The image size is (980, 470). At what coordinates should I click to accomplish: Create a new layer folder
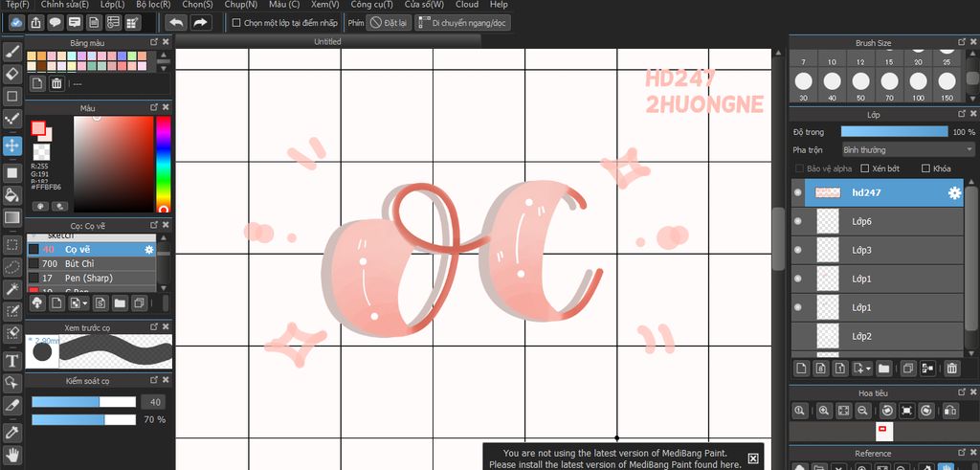tap(883, 369)
